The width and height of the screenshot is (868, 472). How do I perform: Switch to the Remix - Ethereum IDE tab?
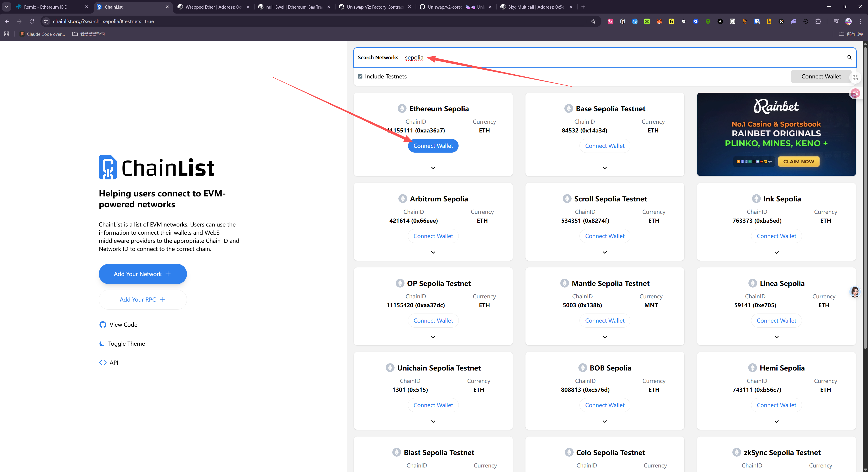tap(45, 7)
